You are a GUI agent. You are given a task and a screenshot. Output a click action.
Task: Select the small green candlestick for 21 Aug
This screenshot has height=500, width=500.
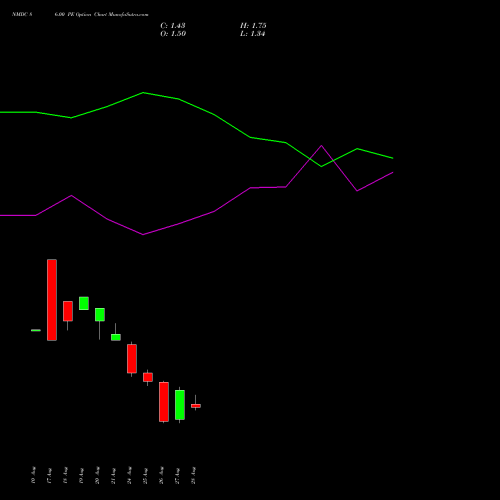click(116, 337)
